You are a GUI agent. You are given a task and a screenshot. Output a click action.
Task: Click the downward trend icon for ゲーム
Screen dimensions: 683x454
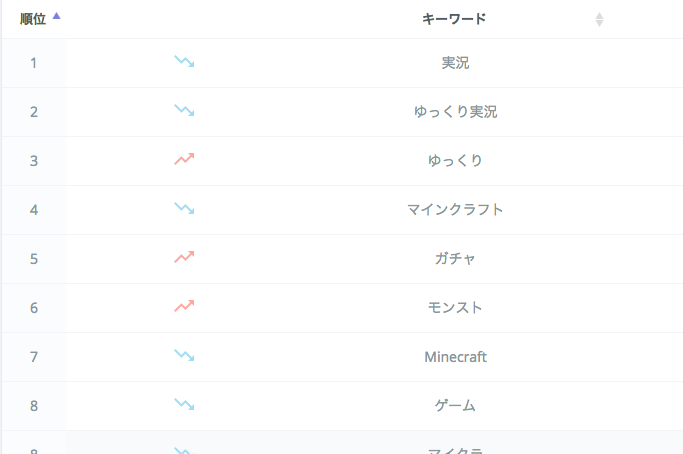tap(184, 405)
